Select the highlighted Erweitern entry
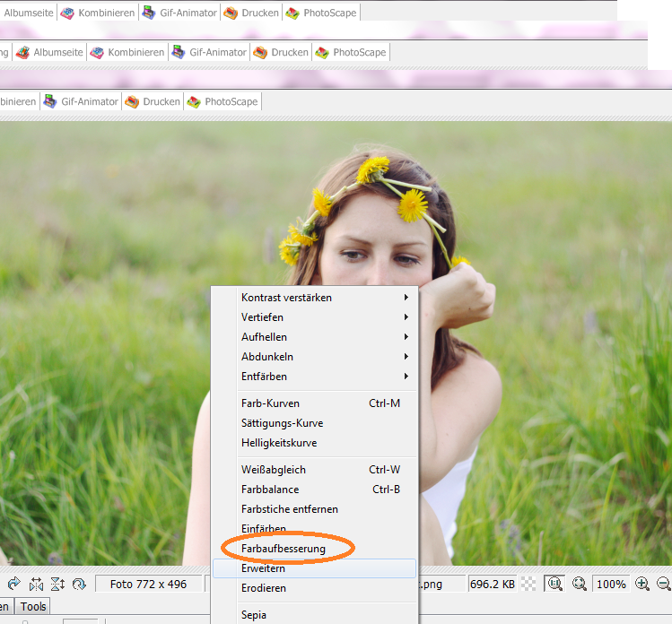 click(x=314, y=568)
